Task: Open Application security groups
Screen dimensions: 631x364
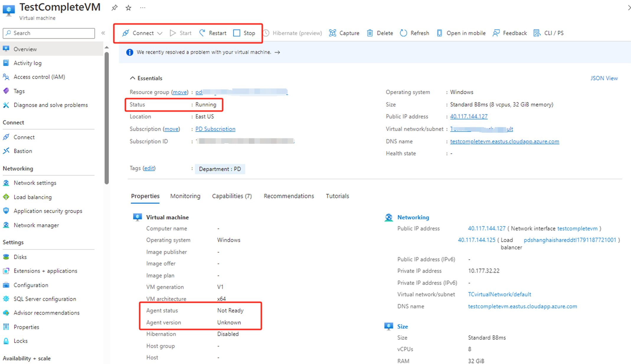Action: click(x=48, y=211)
